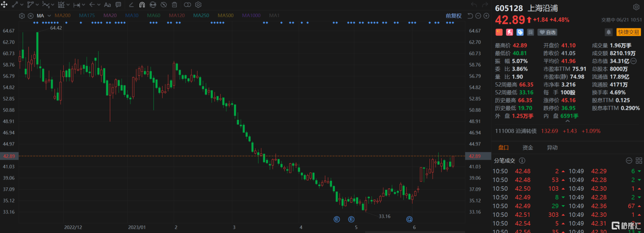This screenshot has height=233, width=644.
Task: Toggle the MA500 line
Action: [x=225, y=16]
